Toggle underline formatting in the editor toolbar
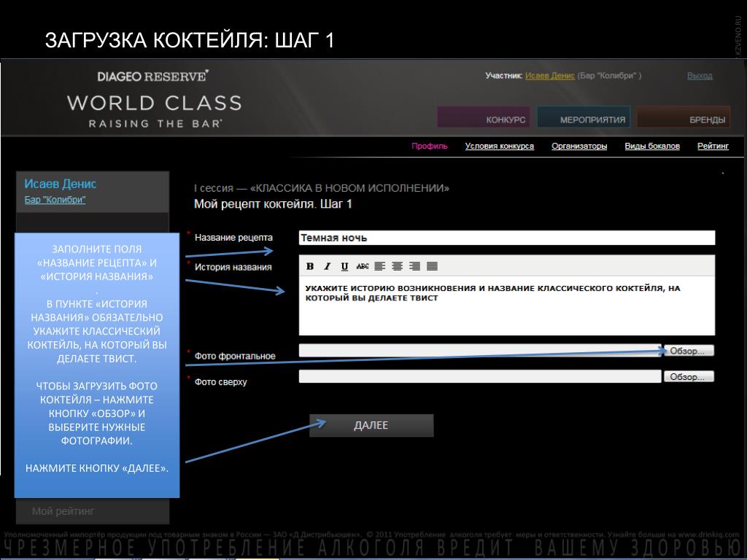 coord(344,266)
